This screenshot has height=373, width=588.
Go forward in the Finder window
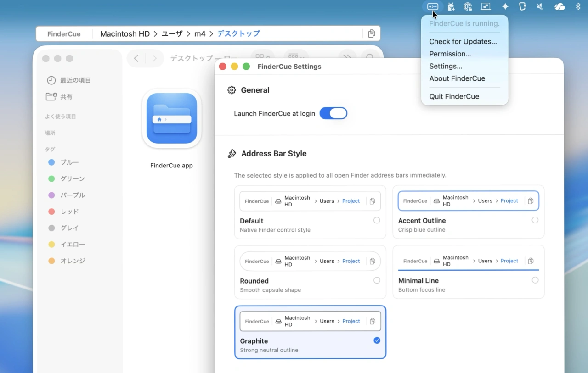[x=154, y=58]
